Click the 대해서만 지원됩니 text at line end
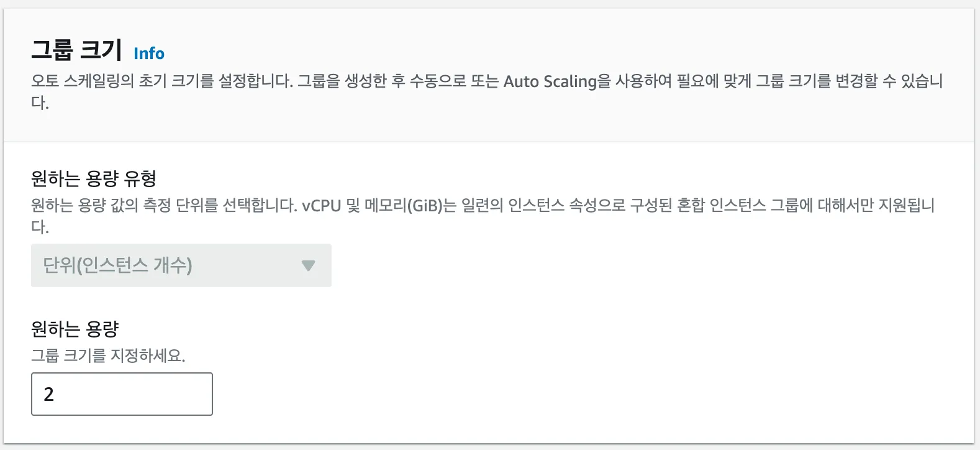 click(x=876, y=206)
